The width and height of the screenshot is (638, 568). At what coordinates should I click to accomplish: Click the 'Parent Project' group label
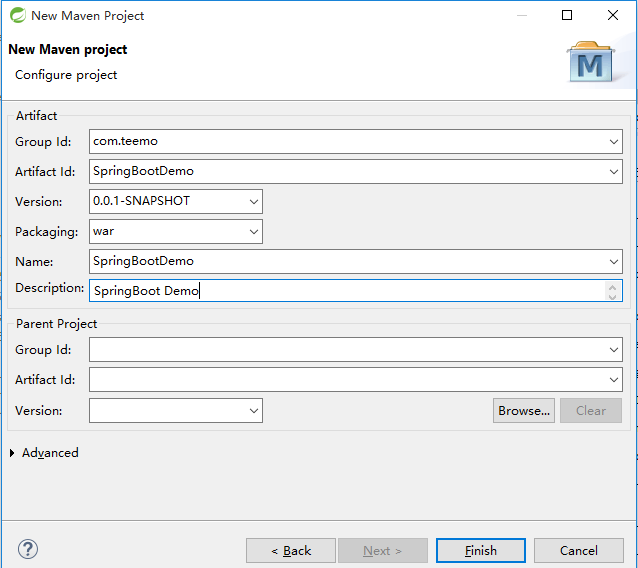[56, 324]
